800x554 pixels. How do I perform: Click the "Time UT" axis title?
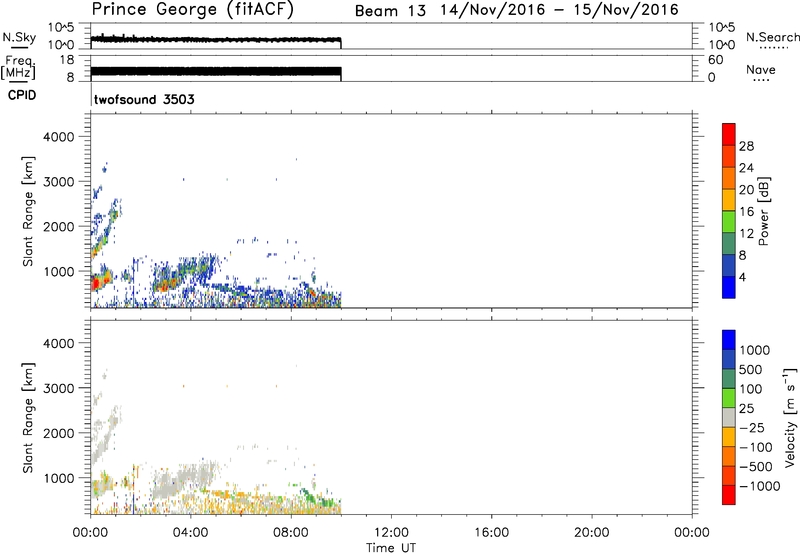(x=391, y=548)
